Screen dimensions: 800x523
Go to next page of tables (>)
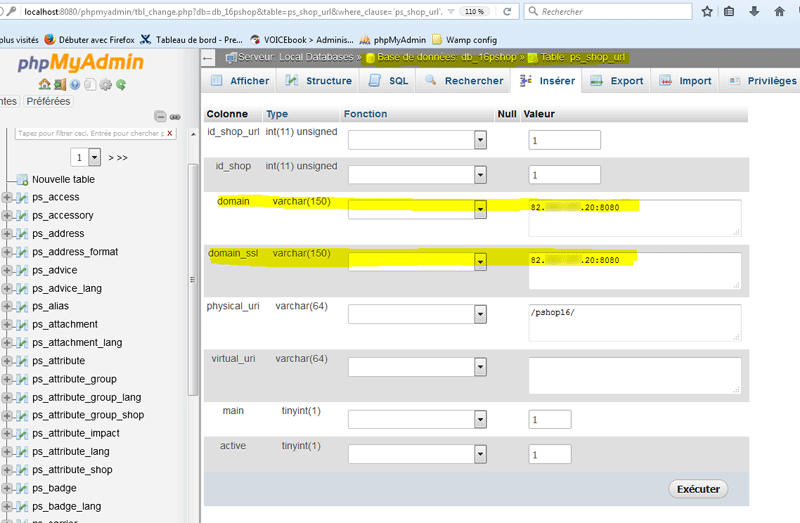pos(111,158)
